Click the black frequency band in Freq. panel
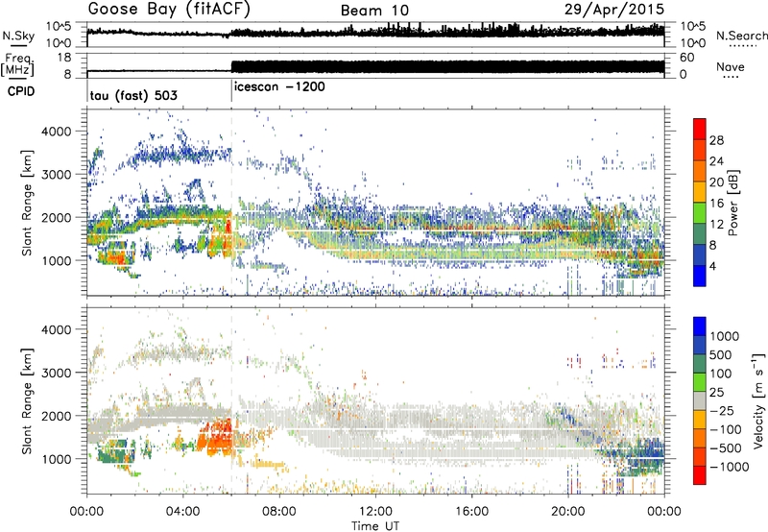The image size is (768, 532). (x=447, y=67)
